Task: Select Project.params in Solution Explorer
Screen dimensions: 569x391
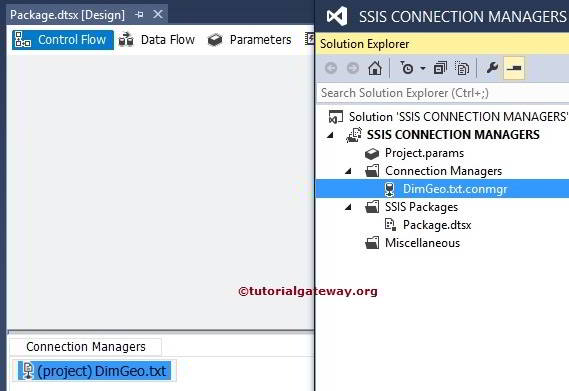Action: click(x=424, y=153)
